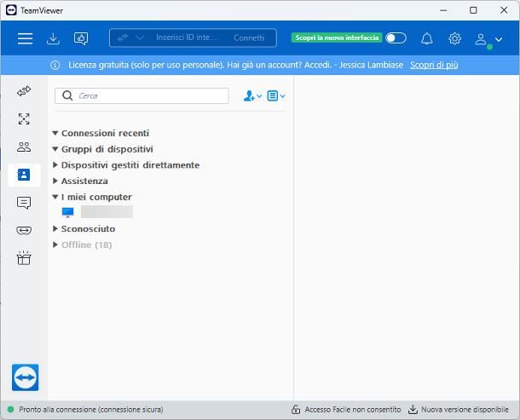The image size is (520, 420).
Task: Open the hamburger main menu
Action: (26, 38)
